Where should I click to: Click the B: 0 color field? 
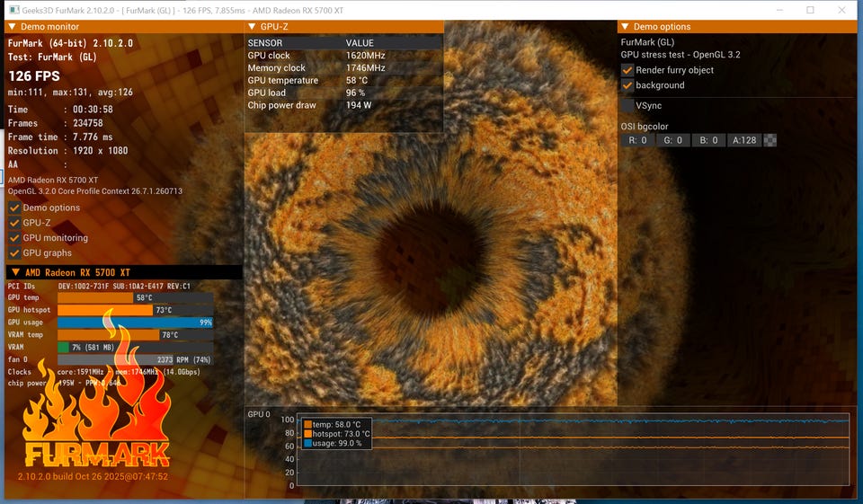coord(708,140)
